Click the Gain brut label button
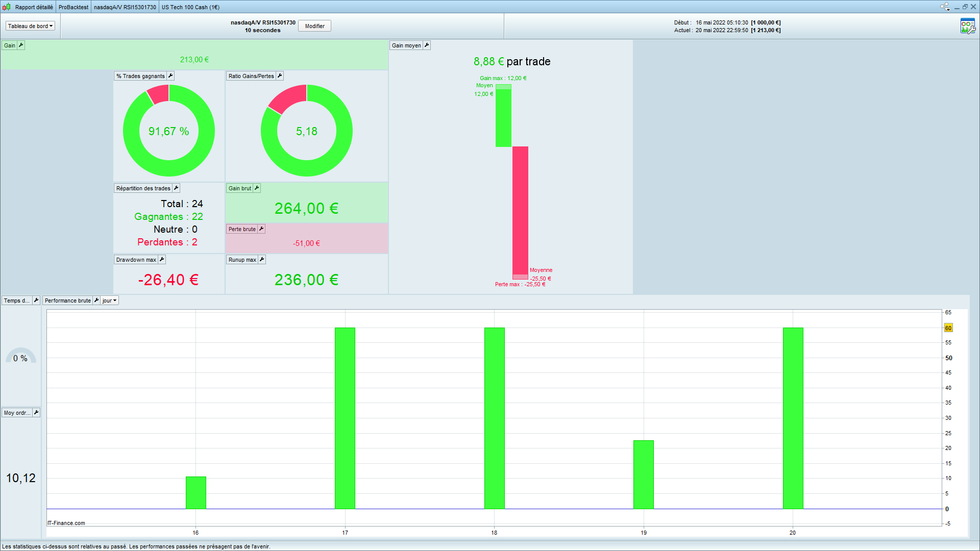Image resolution: width=980 pixels, height=551 pixels. [x=239, y=188]
